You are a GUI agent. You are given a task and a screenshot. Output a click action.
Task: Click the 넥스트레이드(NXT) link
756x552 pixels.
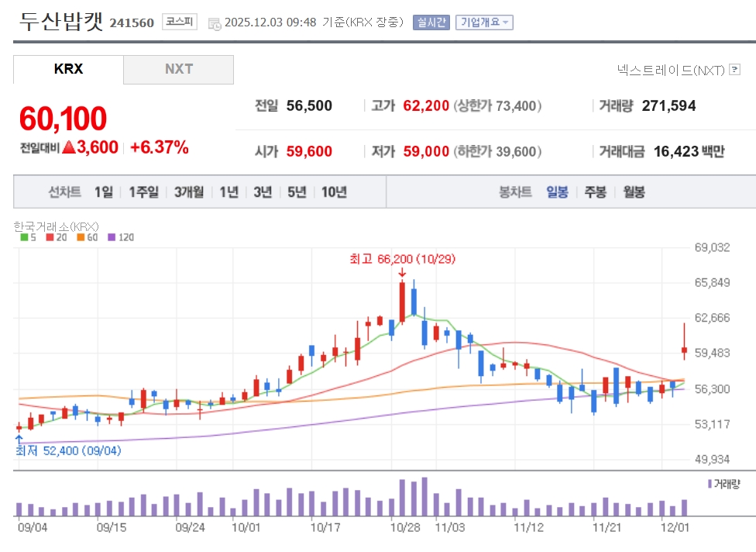click(671, 71)
